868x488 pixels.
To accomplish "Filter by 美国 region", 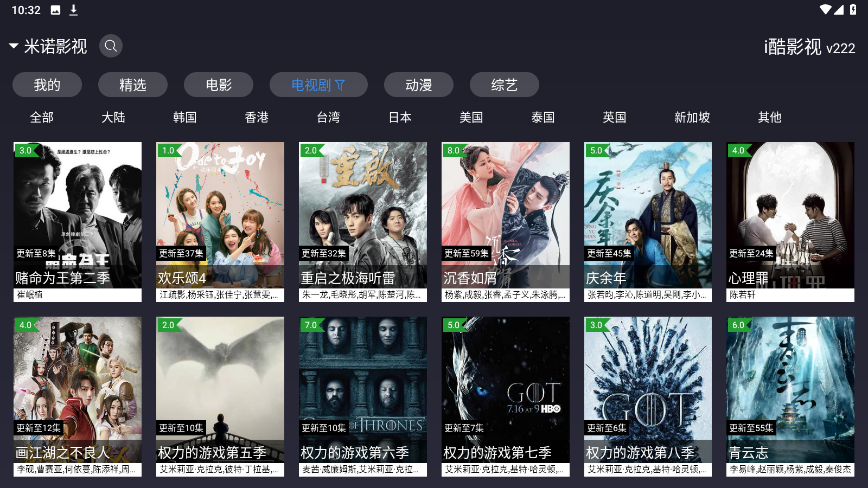I will point(471,117).
